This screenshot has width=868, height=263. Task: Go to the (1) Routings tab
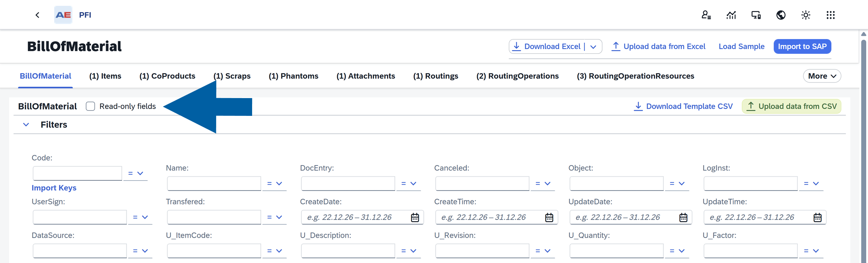pos(436,76)
